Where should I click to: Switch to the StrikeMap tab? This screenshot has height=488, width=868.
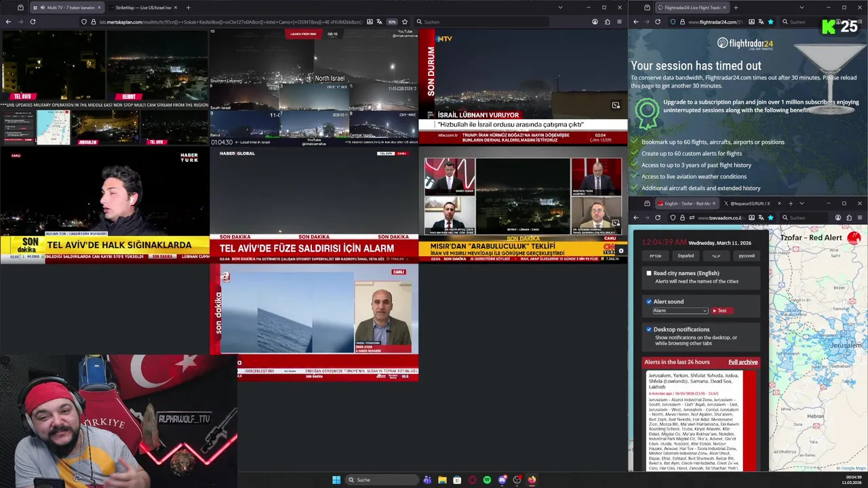142,7
